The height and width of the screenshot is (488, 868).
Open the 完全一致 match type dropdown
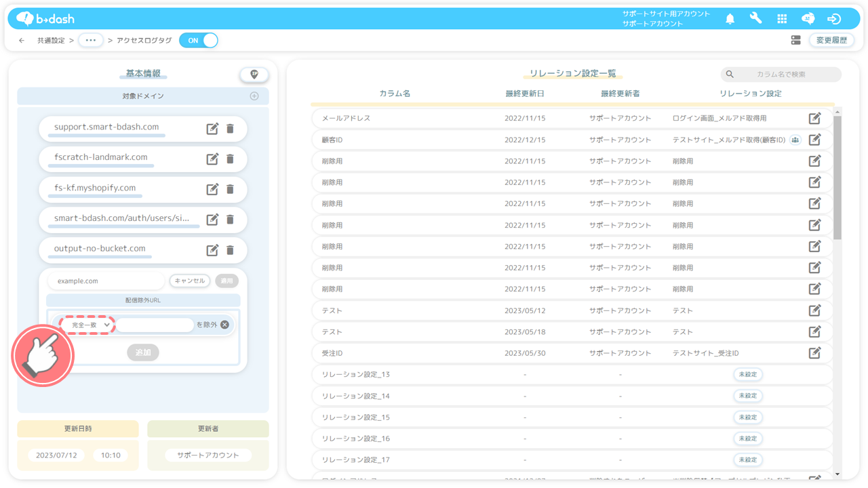click(88, 325)
